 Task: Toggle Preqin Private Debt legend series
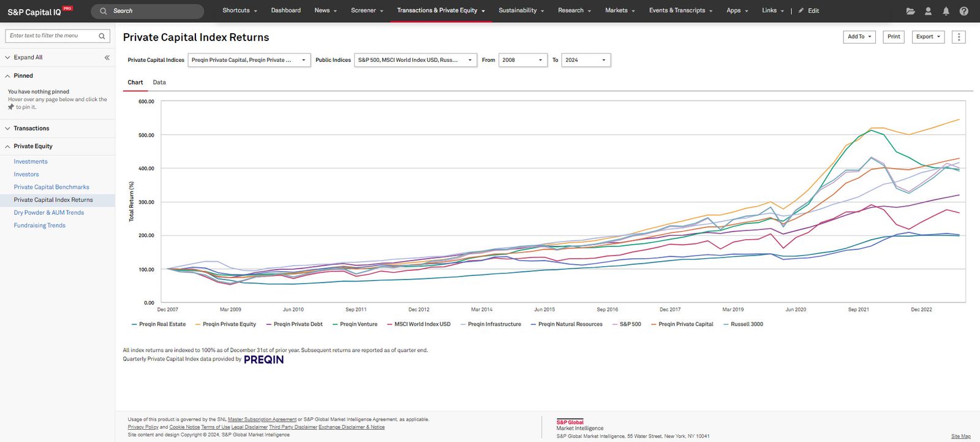tap(294, 324)
